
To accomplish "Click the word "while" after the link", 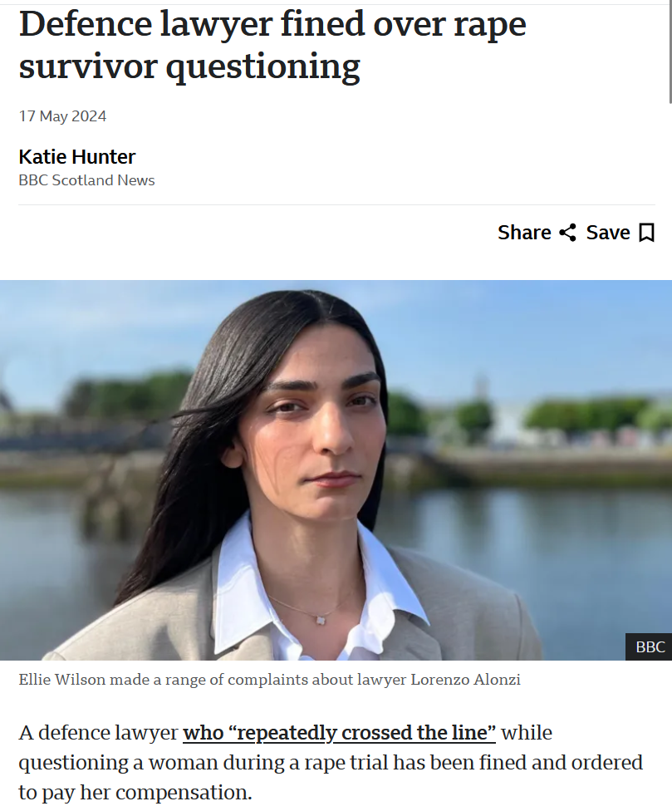I will (527, 732).
